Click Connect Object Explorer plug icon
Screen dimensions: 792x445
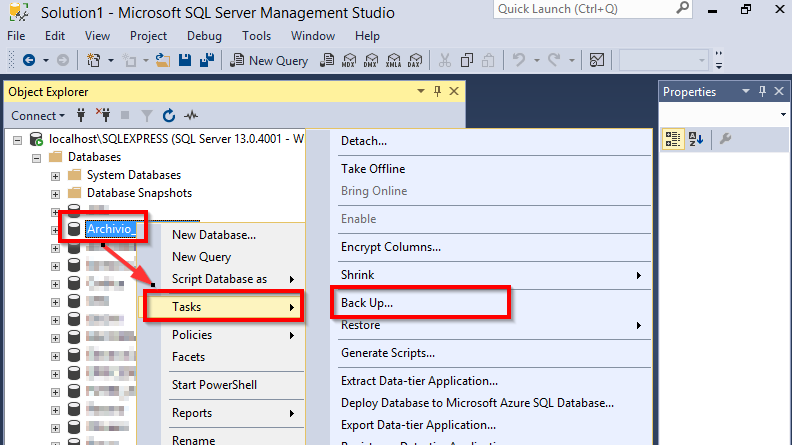[81, 116]
